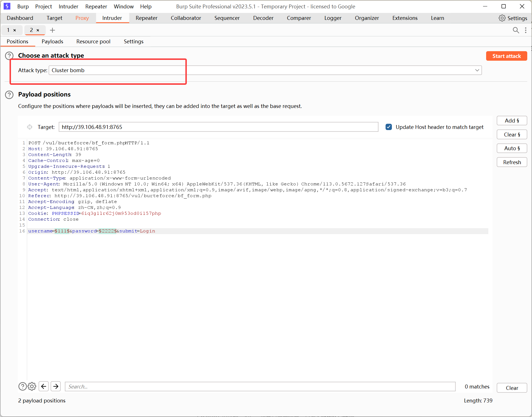
Task: Click the '2 payload positions' status text
Action: pyautogui.click(x=42, y=400)
